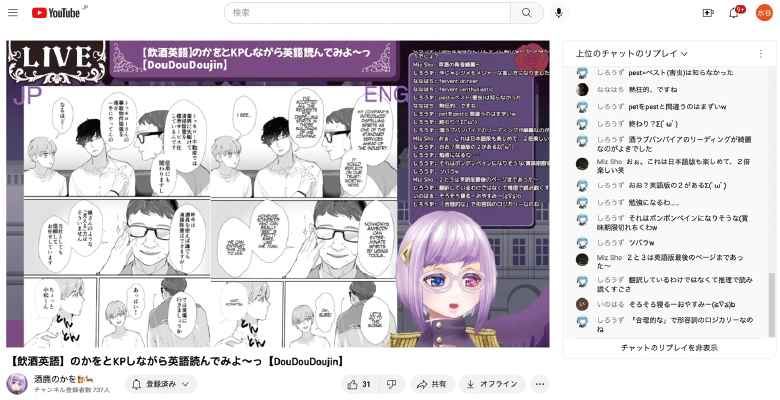Screen dimensions: 780x400
Task: Open the hamburger guide menu
Action: [13, 13]
